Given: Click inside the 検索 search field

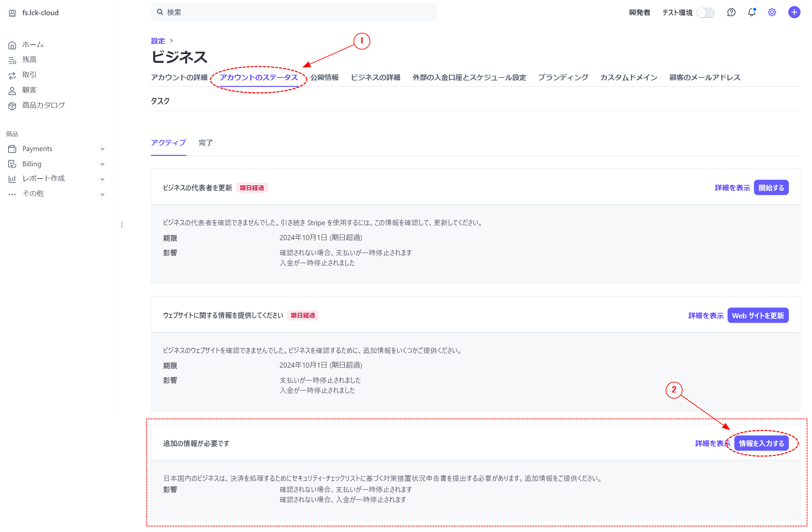Looking at the screenshot, I should [x=293, y=12].
